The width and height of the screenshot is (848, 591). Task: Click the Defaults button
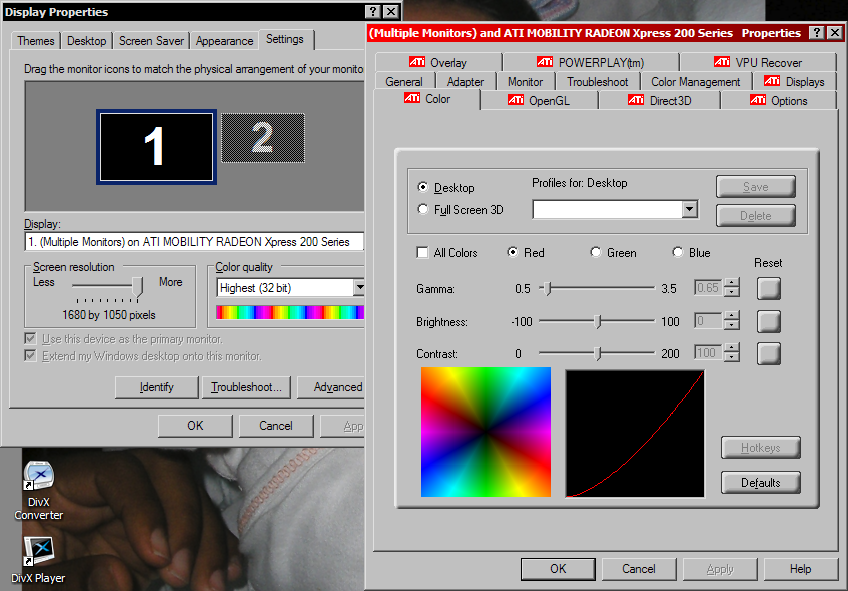coord(760,483)
